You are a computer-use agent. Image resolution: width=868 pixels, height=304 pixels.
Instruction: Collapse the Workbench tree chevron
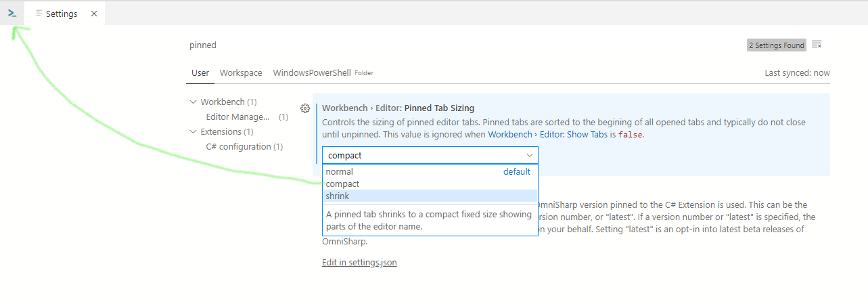click(193, 102)
